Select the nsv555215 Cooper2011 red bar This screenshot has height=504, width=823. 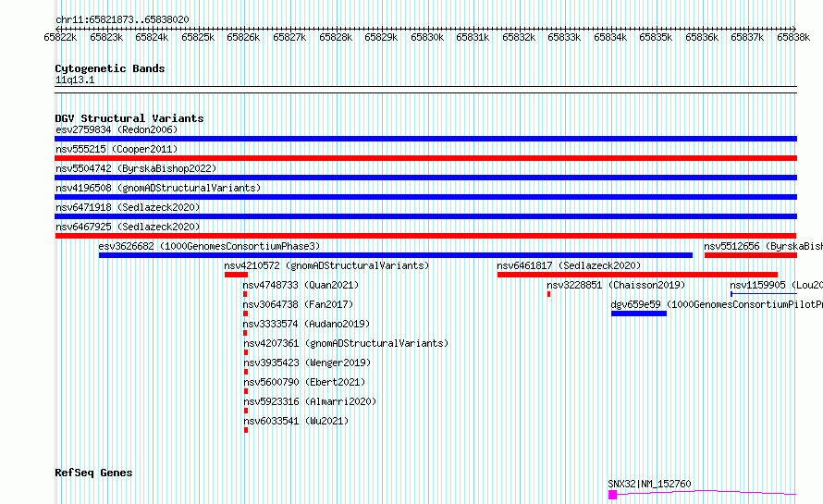(425, 158)
